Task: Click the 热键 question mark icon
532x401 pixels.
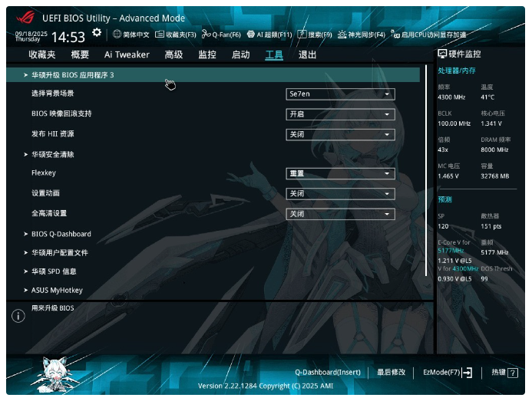Action: [x=513, y=373]
